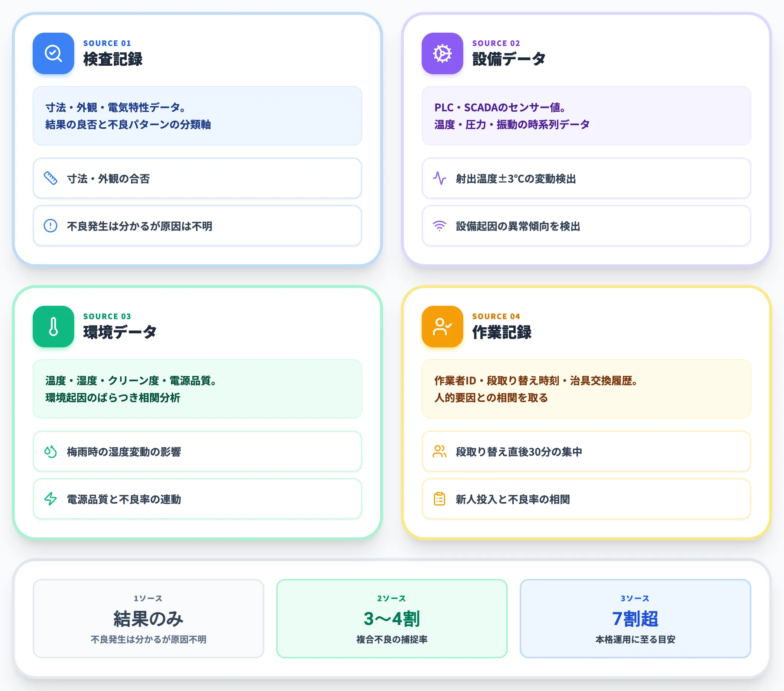Click the line 人的要因との相関を取る
This screenshot has height=691, width=784.
(x=491, y=398)
